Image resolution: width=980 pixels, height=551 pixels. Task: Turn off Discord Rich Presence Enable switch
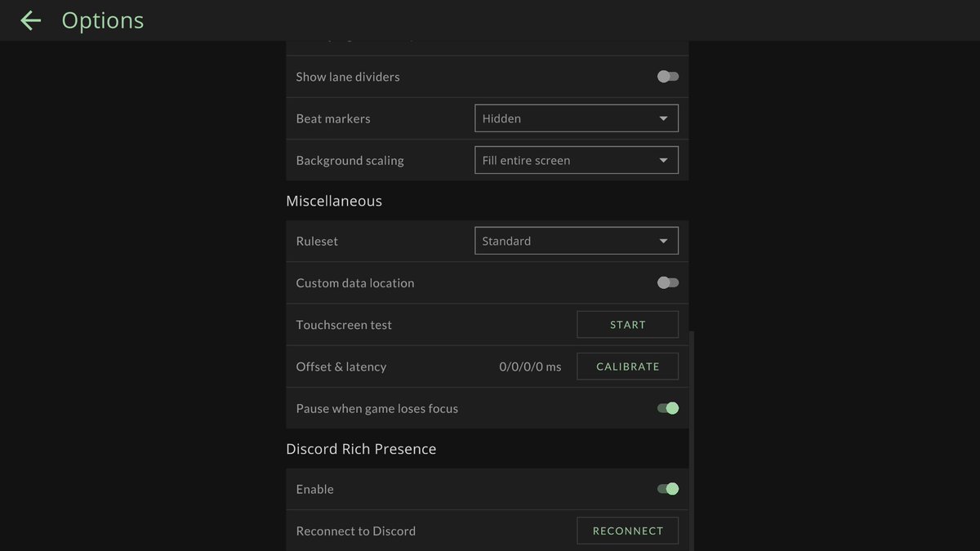667,488
